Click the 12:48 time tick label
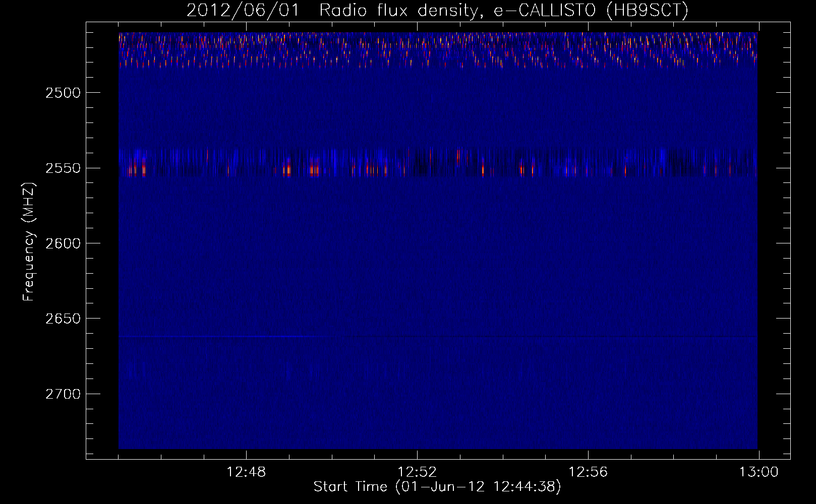Viewport: 816px width, 504px height. click(246, 472)
